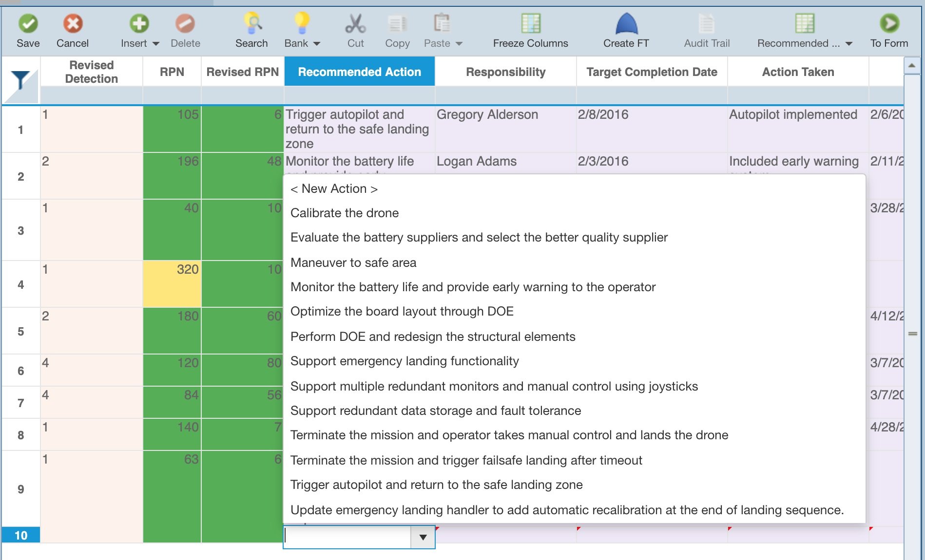Click RPN cell 196
This screenshot has width=925, height=560.
click(x=172, y=176)
